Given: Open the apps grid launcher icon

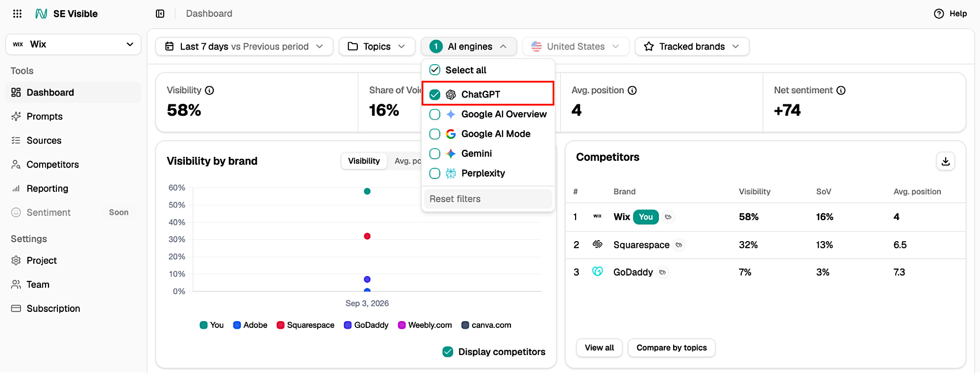Looking at the screenshot, I should click(17, 14).
